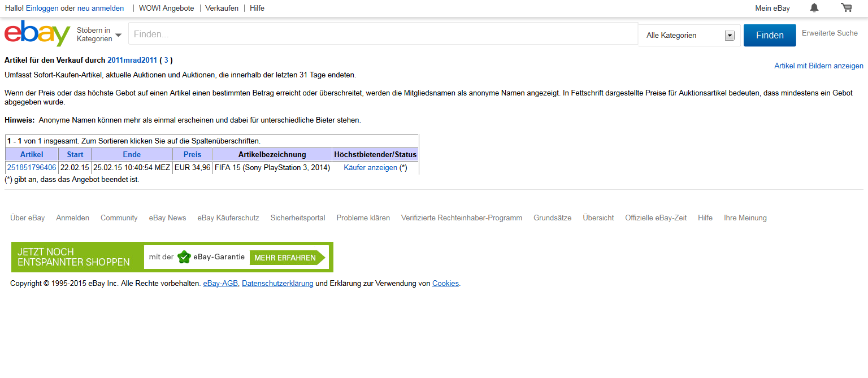Expand the Stöbern in Kategorien menu
This screenshot has width=868, height=378.
pos(99,34)
